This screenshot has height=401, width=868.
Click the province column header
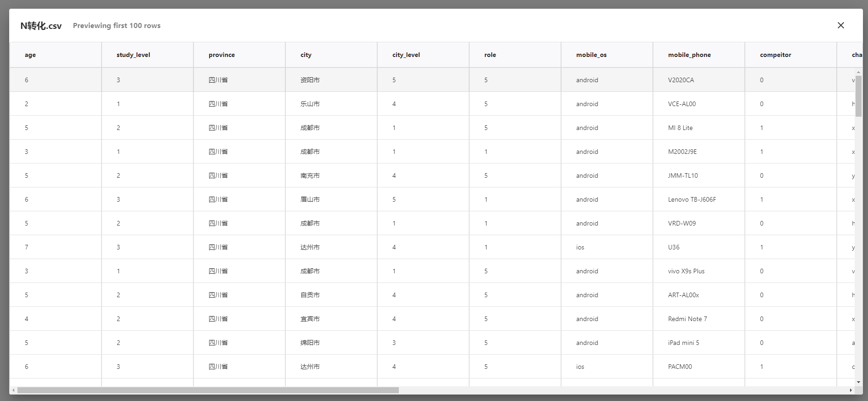pyautogui.click(x=221, y=55)
